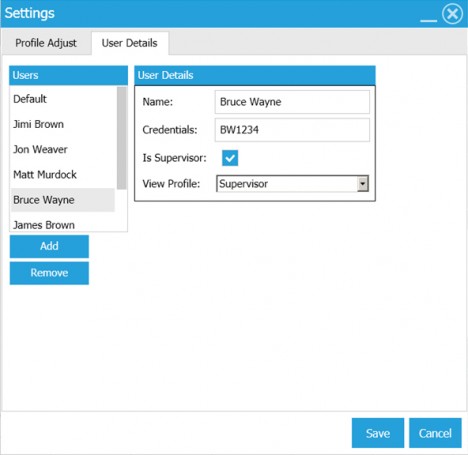Click the Name input field
Screen dimensions: 468x455
(292, 102)
